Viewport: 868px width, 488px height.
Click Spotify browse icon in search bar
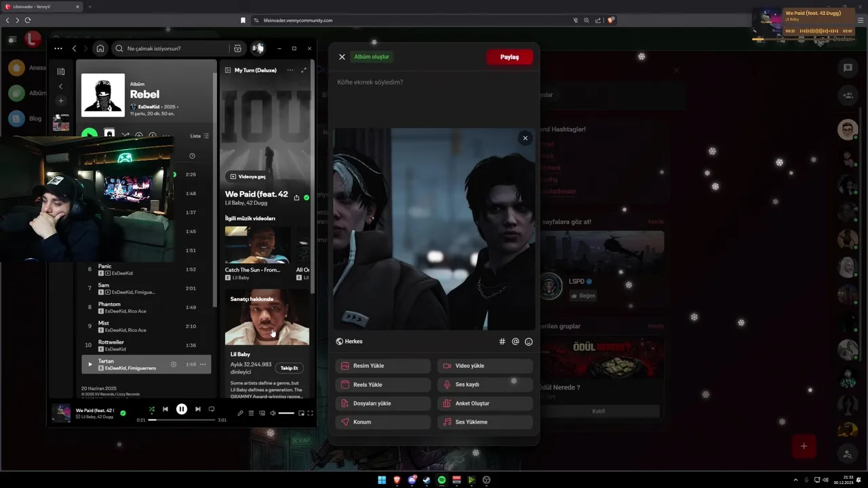tap(237, 48)
